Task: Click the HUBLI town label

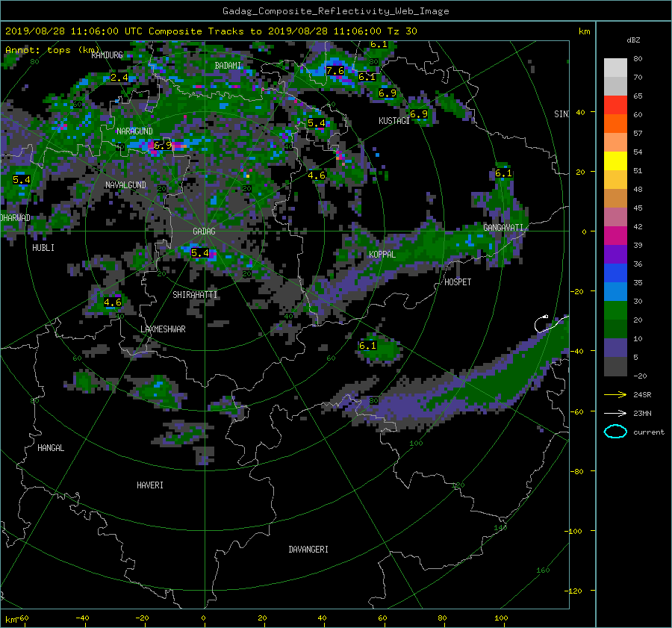Action: [x=43, y=248]
